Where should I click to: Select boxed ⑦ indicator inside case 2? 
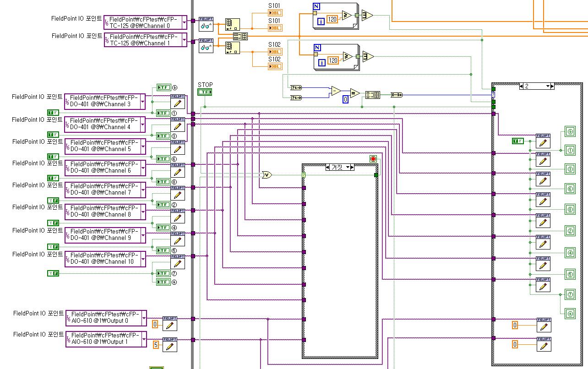[x=570, y=295]
